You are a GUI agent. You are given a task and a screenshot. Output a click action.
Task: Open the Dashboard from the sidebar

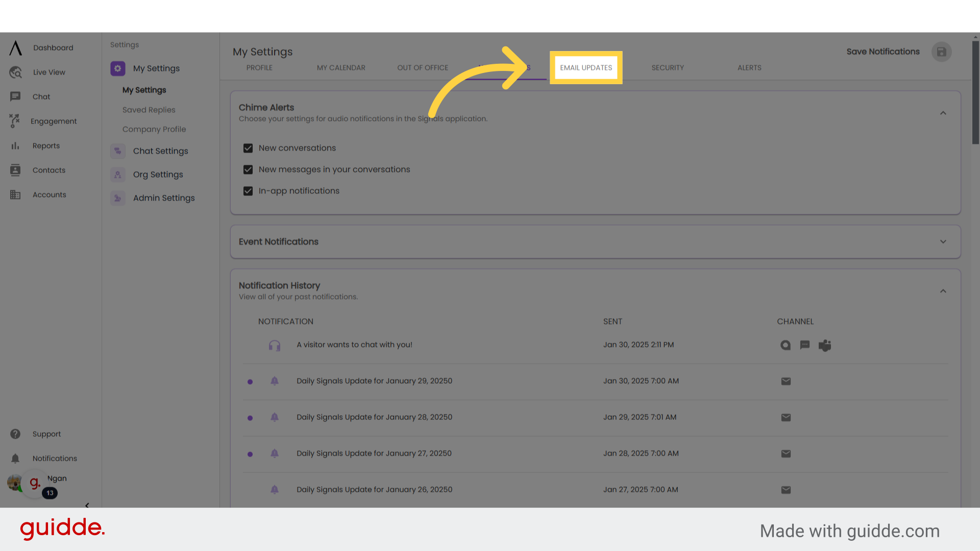click(53, 47)
